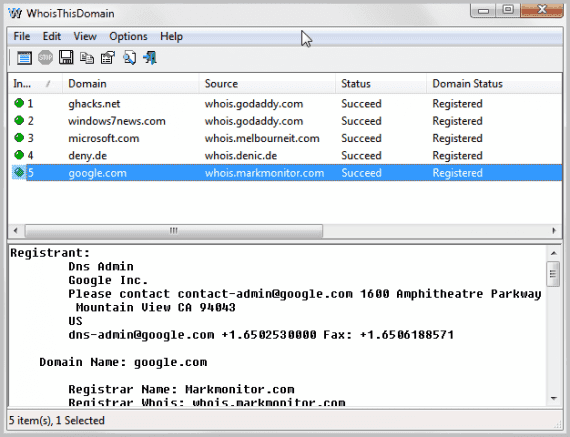Click Registered status in deny.de row
570x437 pixels.
[x=457, y=156]
